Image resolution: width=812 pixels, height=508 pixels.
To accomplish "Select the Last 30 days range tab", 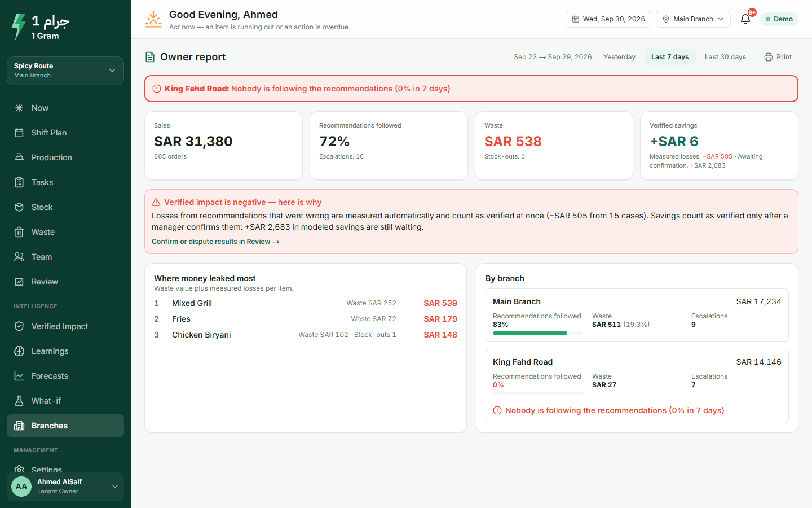I will tap(725, 57).
